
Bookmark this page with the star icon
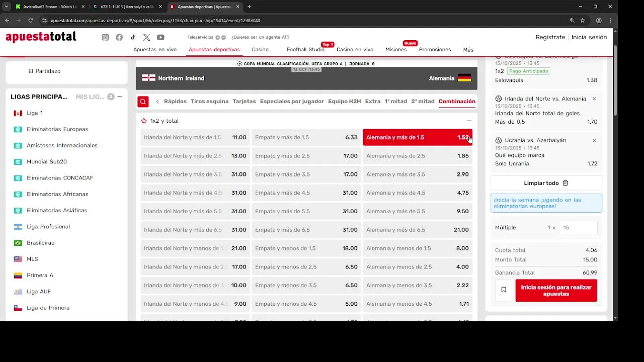tap(583, 21)
